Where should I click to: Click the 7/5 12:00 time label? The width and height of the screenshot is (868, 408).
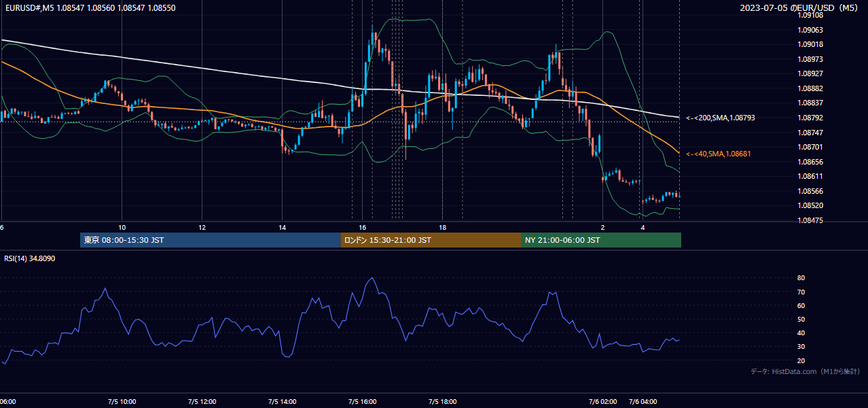click(202, 402)
